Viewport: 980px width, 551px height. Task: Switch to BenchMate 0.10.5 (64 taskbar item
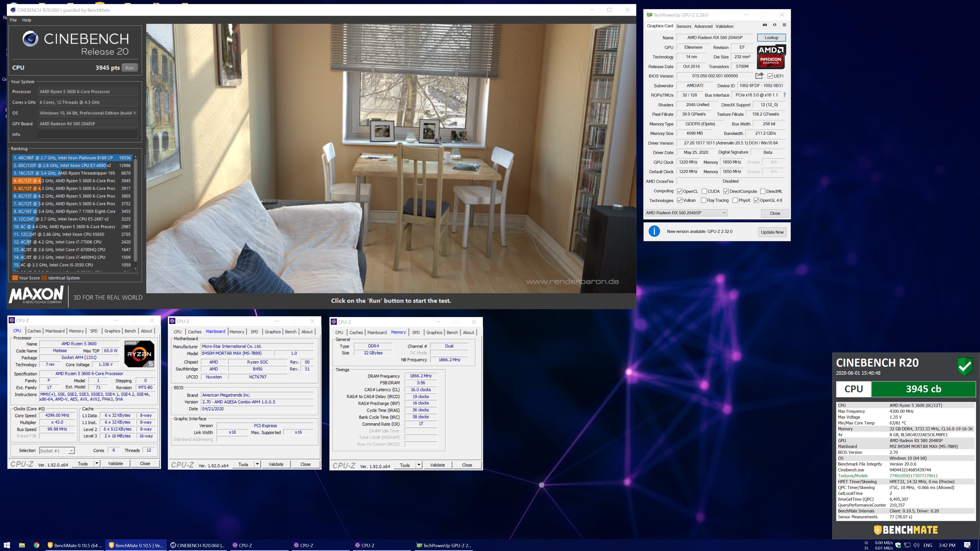tap(74, 545)
